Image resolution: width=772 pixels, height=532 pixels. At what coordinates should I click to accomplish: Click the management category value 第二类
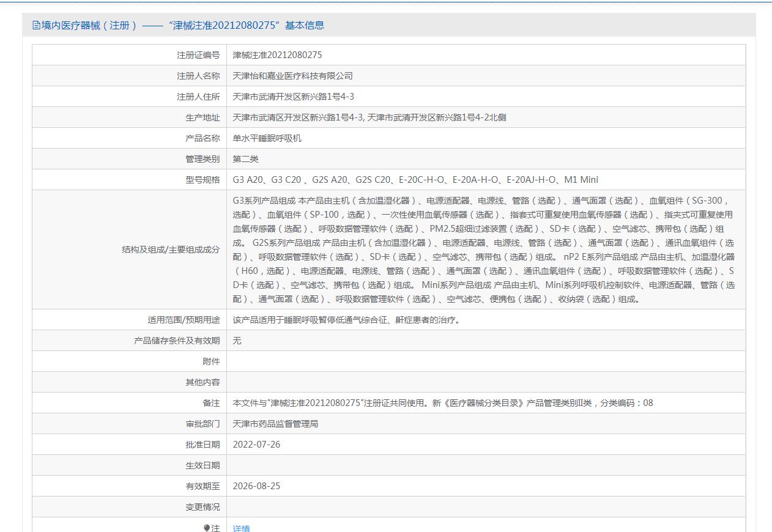click(x=246, y=159)
